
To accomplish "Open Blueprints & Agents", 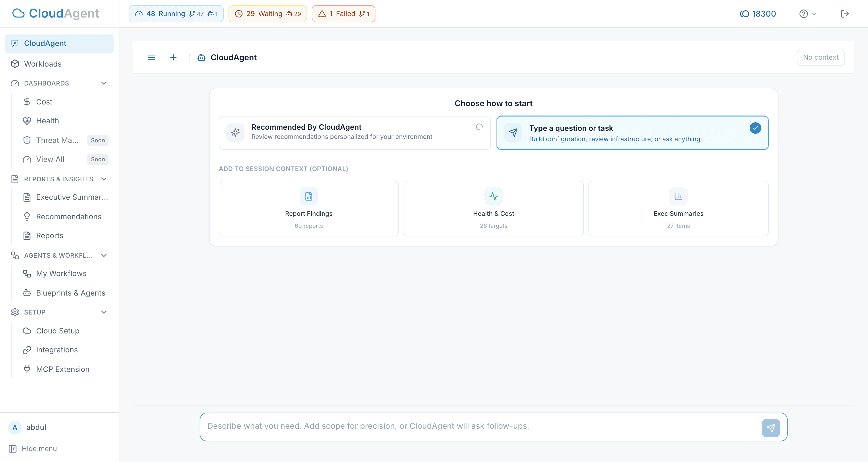I will tap(70, 293).
